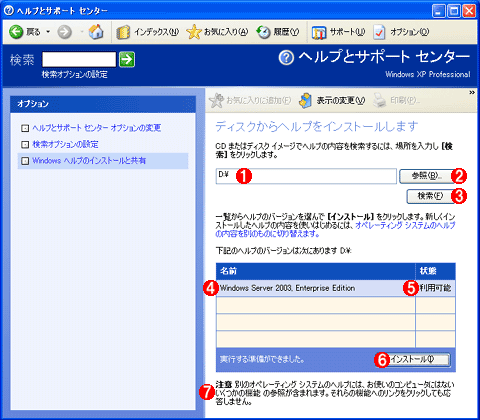
Task: Open the Back button history dropdown arrow
Action: (x=48, y=32)
